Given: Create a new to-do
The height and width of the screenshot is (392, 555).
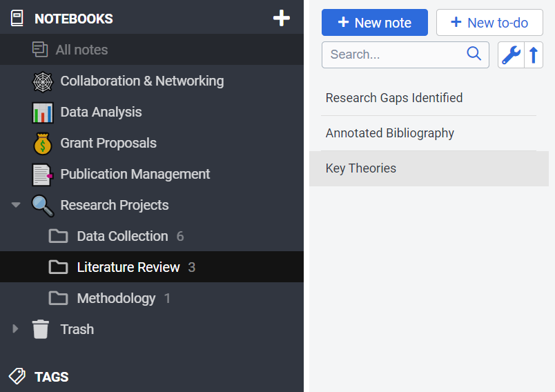Looking at the screenshot, I should click(x=489, y=23).
